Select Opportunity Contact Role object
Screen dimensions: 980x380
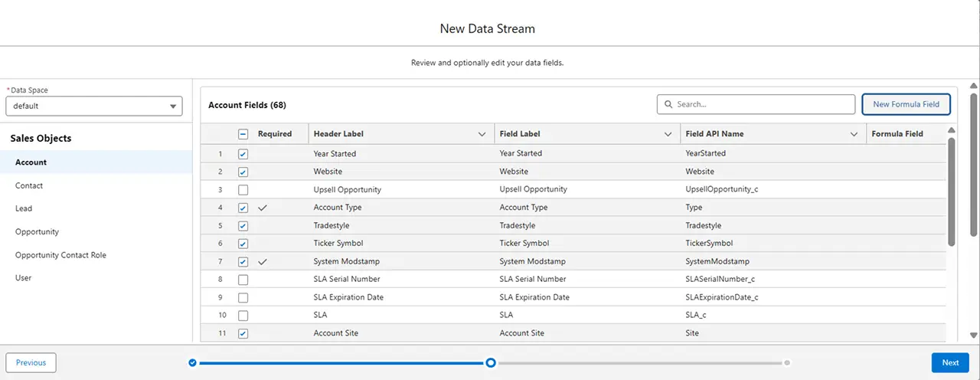(x=60, y=255)
